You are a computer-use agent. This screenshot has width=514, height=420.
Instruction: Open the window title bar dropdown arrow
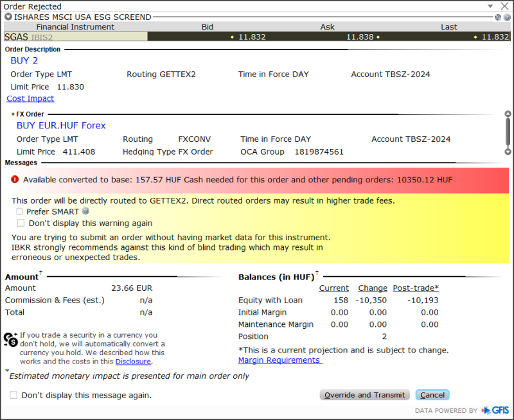coord(490,6)
